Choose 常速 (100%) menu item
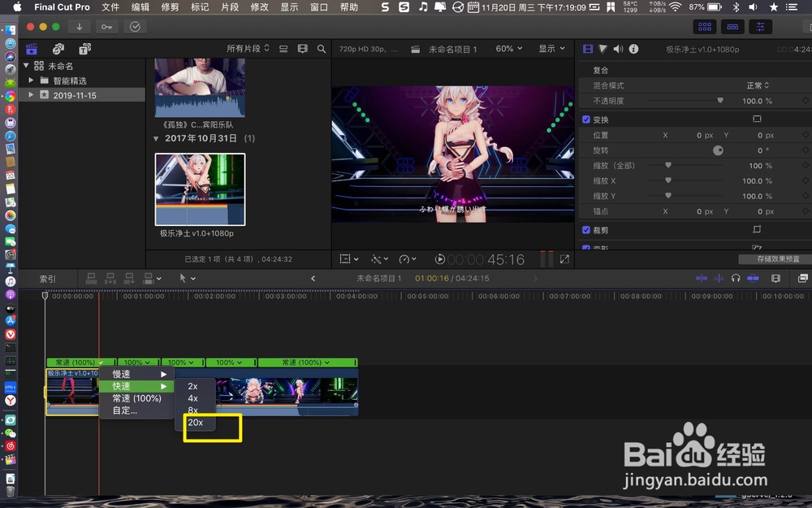Image resolution: width=812 pixels, height=508 pixels. tap(136, 398)
